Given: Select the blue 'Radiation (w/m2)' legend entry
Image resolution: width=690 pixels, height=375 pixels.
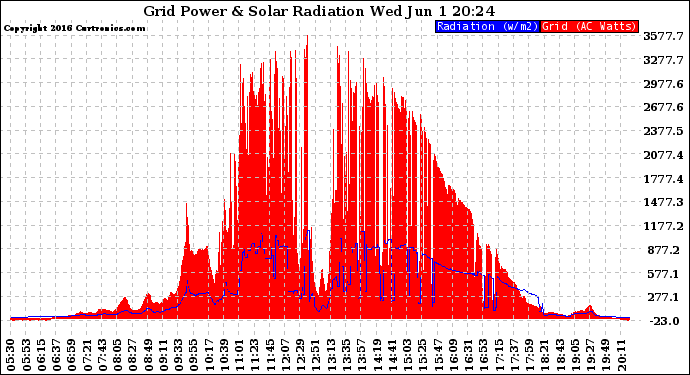Looking at the screenshot, I should [x=488, y=26].
